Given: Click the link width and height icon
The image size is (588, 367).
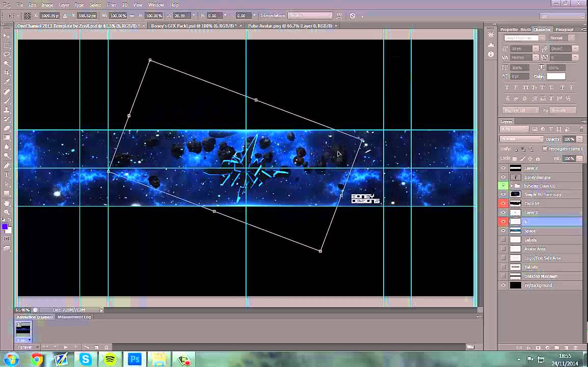Looking at the screenshot, I should pos(131,16).
